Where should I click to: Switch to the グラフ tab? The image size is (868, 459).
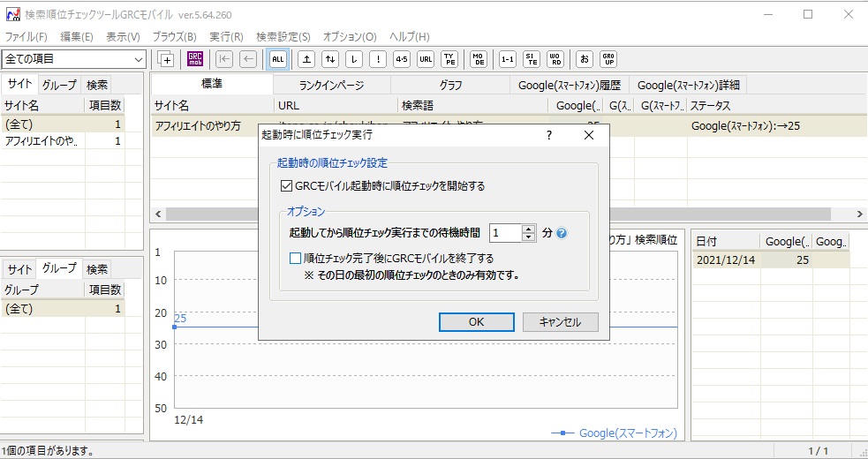click(x=450, y=86)
